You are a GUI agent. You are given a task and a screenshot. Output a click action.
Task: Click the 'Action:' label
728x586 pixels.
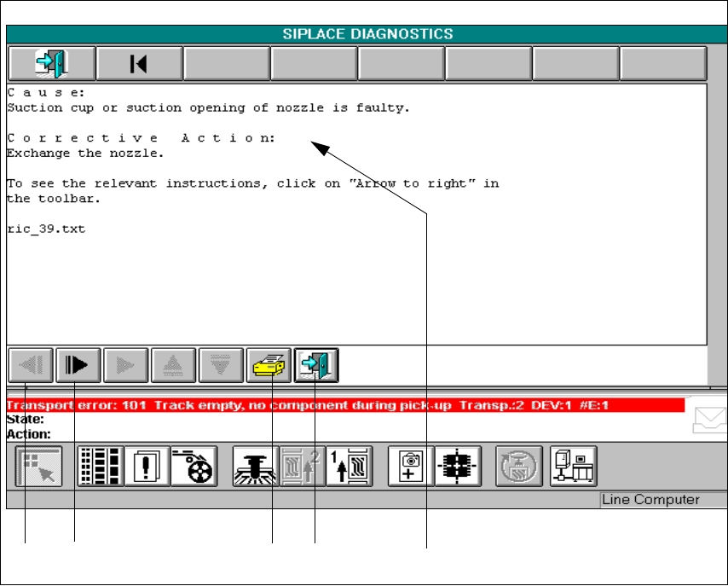pyautogui.click(x=28, y=434)
